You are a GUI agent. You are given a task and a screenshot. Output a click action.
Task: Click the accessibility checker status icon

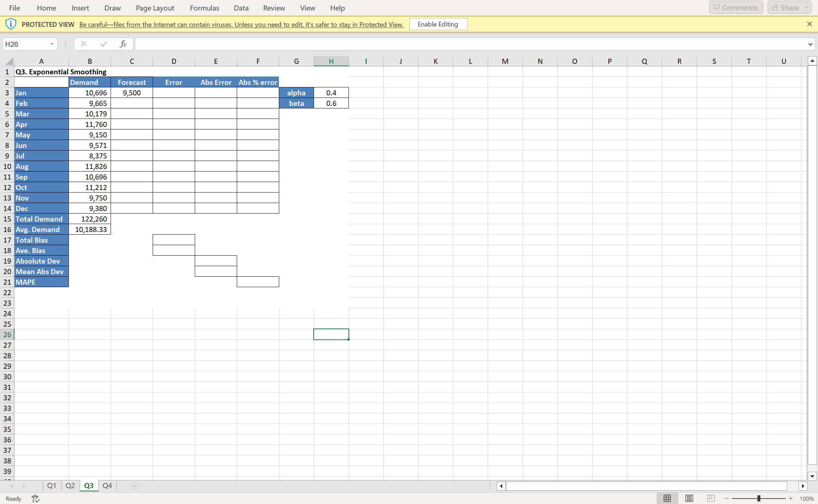pos(36,499)
